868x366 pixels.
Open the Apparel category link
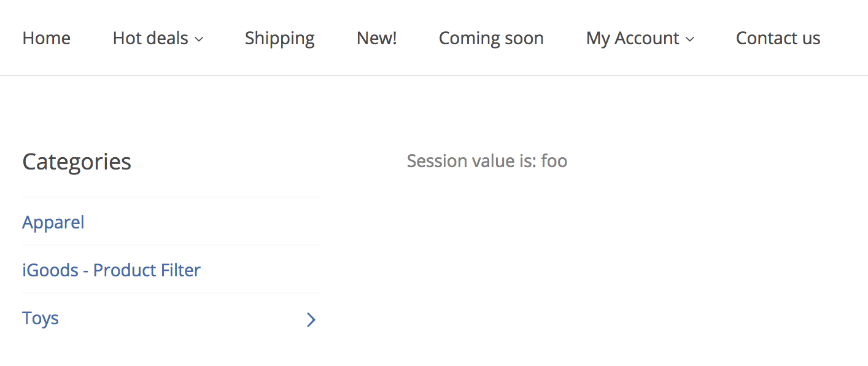53,222
